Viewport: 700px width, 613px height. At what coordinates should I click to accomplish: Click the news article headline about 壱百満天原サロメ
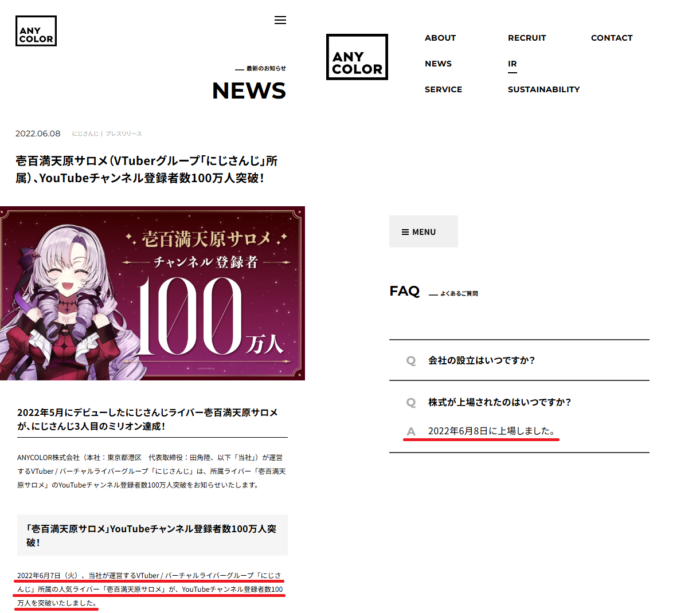[x=147, y=170]
